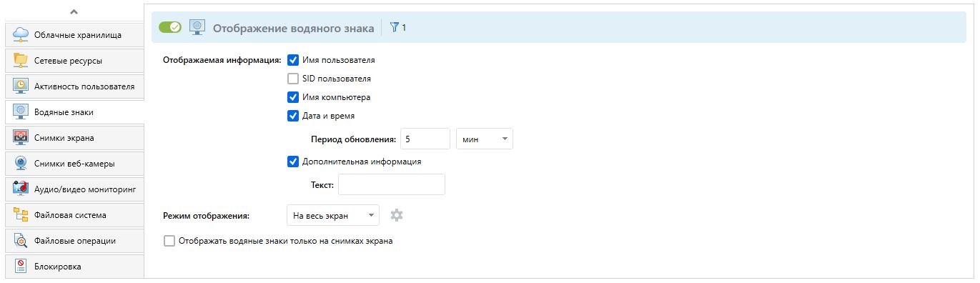Click the 'Режим отображения:' label

coord(206,215)
